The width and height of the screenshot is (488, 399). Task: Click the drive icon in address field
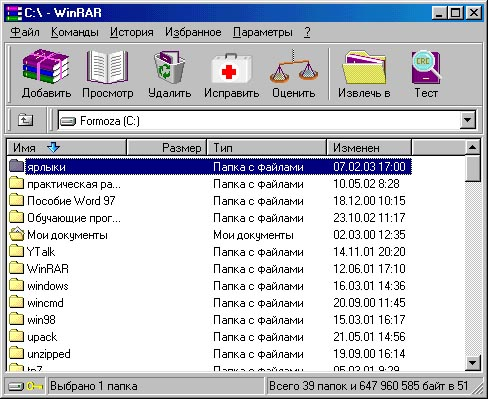68,121
